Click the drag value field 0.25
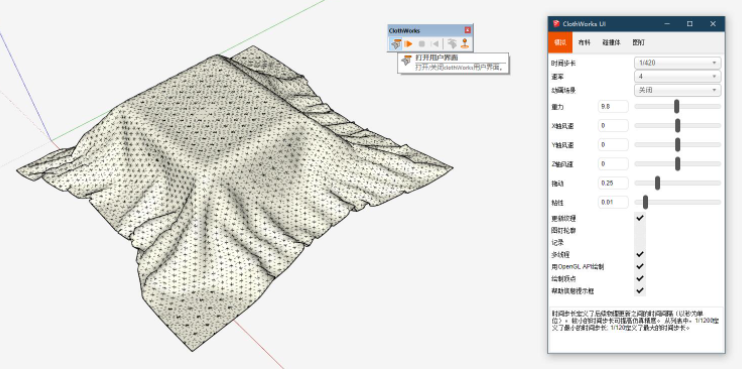Screen dimensions: 742x372 (x=613, y=183)
